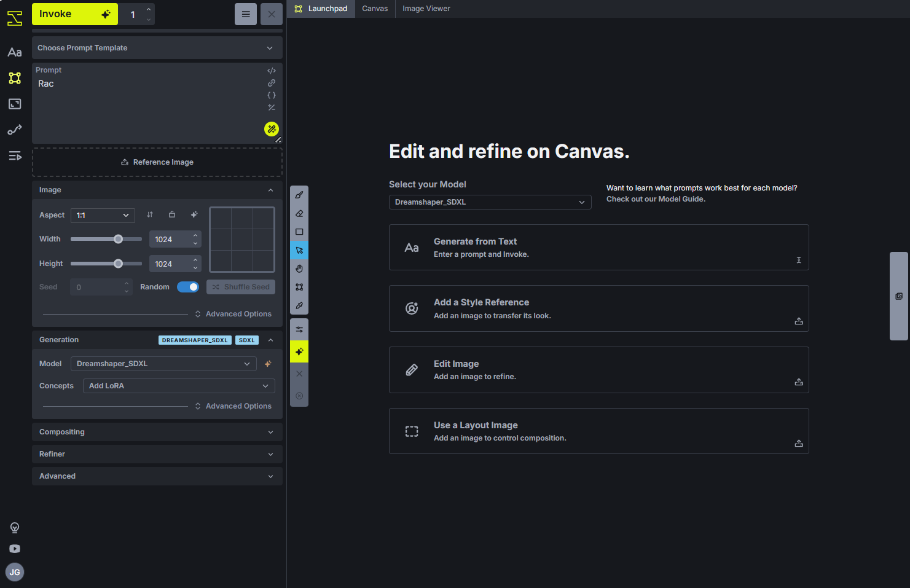The image size is (910, 588).
Task: Open the Queue tab in left sidebar
Action: pyautogui.click(x=15, y=155)
